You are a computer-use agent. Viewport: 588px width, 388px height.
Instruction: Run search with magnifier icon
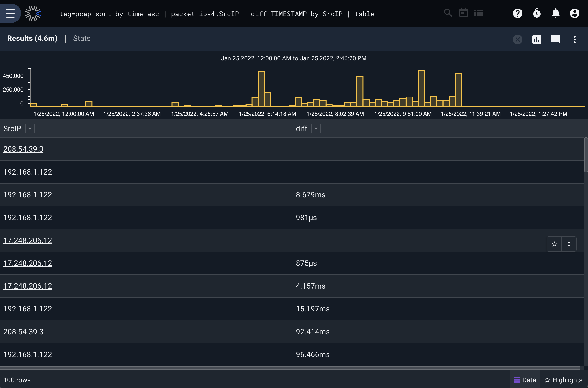(448, 13)
